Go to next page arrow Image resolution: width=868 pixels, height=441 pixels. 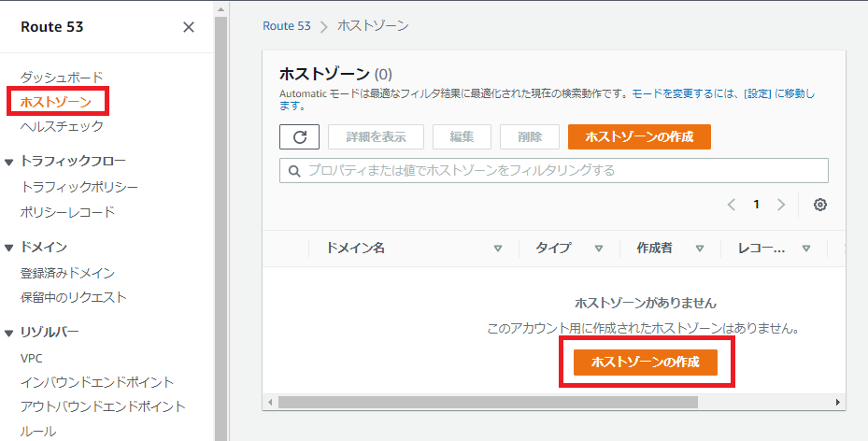781,205
